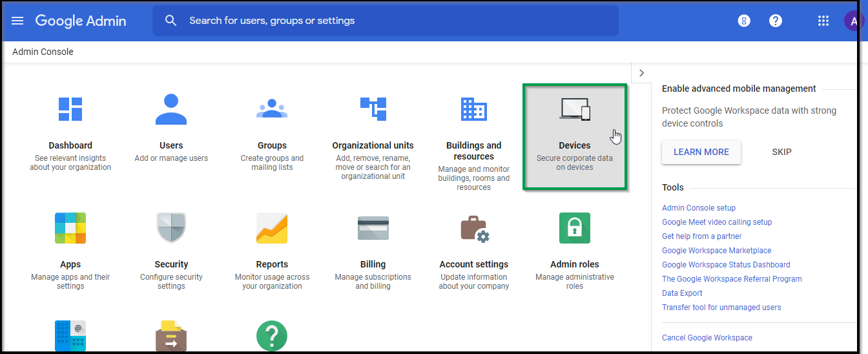Click 'Configure security settings' description
This screenshot has width=868, height=354.
coord(171,282)
